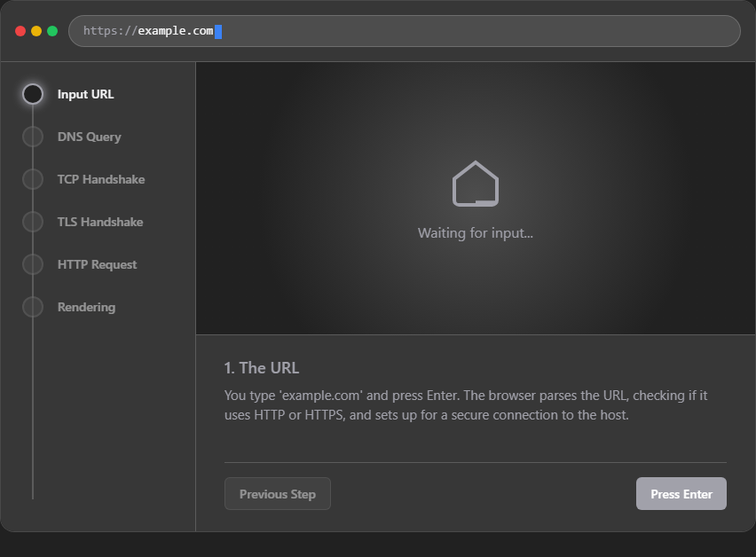Select the Rendering step circle
The image size is (756, 557).
point(33,307)
